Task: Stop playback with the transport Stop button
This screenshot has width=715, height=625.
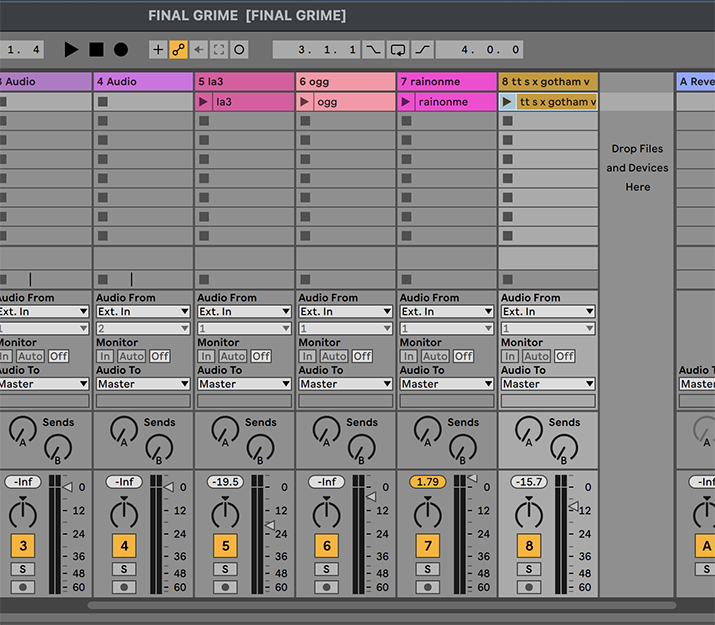Action: pos(96,50)
